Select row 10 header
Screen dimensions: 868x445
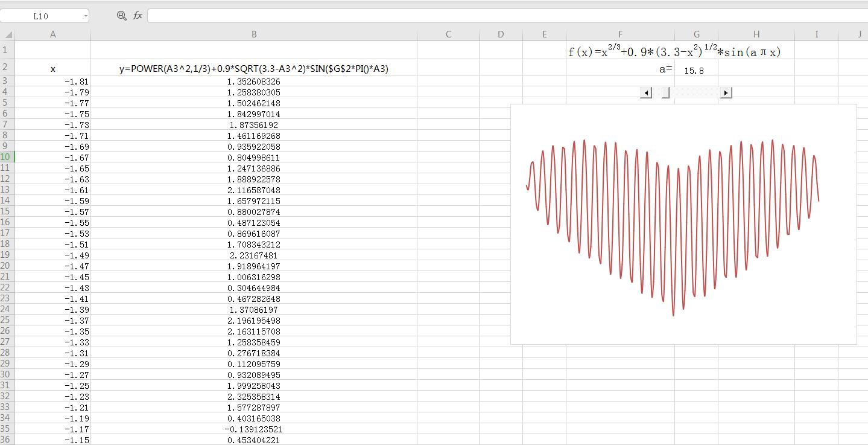point(7,157)
